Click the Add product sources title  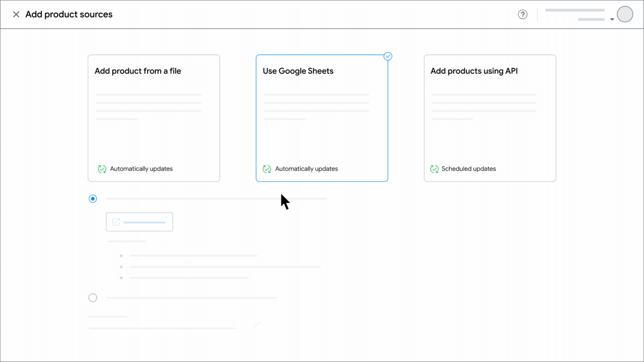tap(69, 14)
